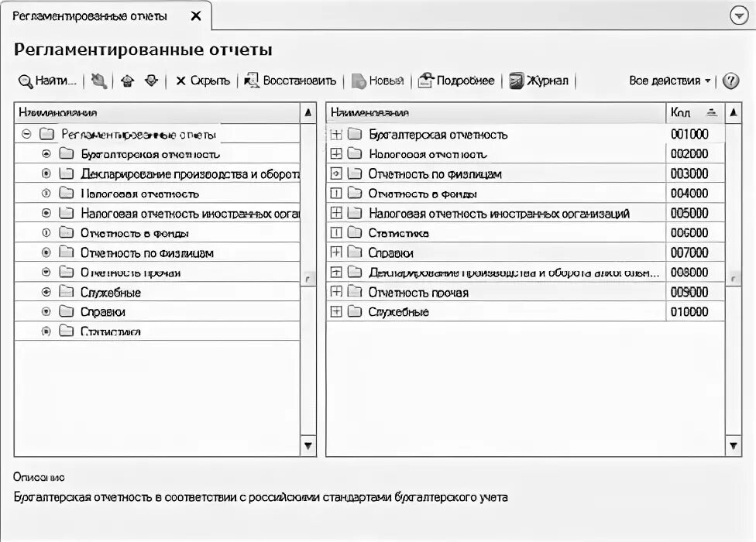Click the Новый document icon

coord(359,81)
